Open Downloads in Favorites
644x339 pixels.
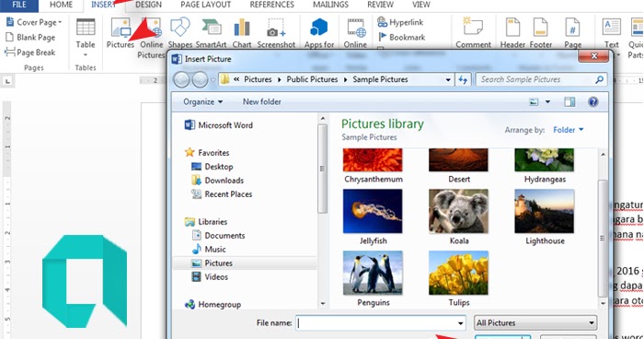218,181
